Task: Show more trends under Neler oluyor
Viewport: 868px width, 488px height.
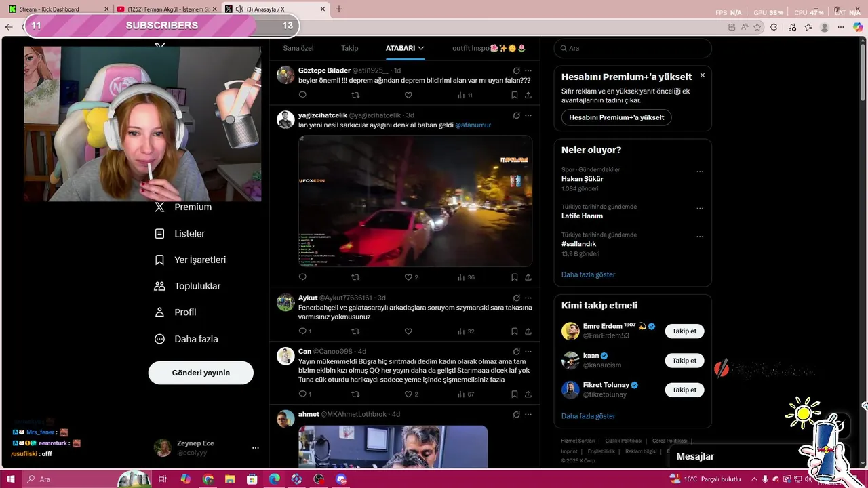Action: (588, 274)
